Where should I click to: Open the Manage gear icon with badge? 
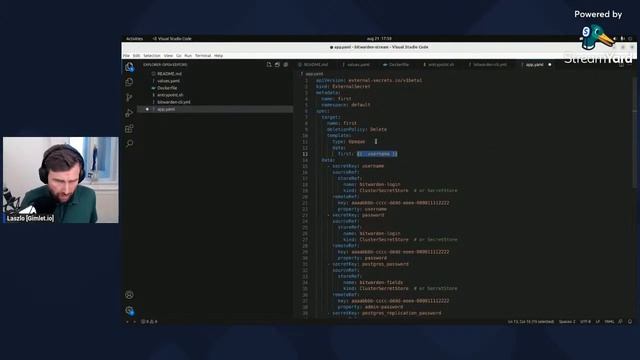pyautogui.click(x=129, y=310)
